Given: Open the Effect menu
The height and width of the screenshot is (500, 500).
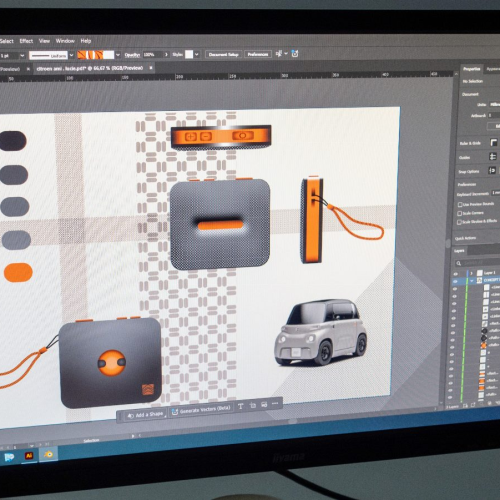Looking at the screenshot, I should [x=26, y=41].
